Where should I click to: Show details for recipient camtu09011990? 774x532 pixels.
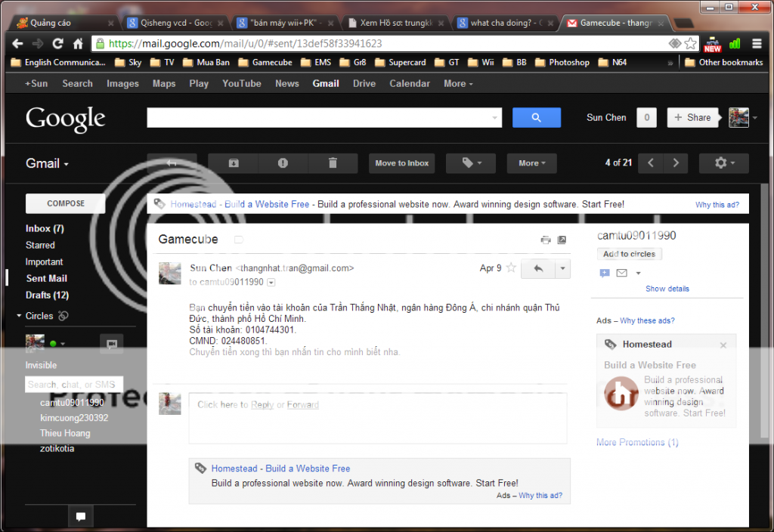point(271,283)
